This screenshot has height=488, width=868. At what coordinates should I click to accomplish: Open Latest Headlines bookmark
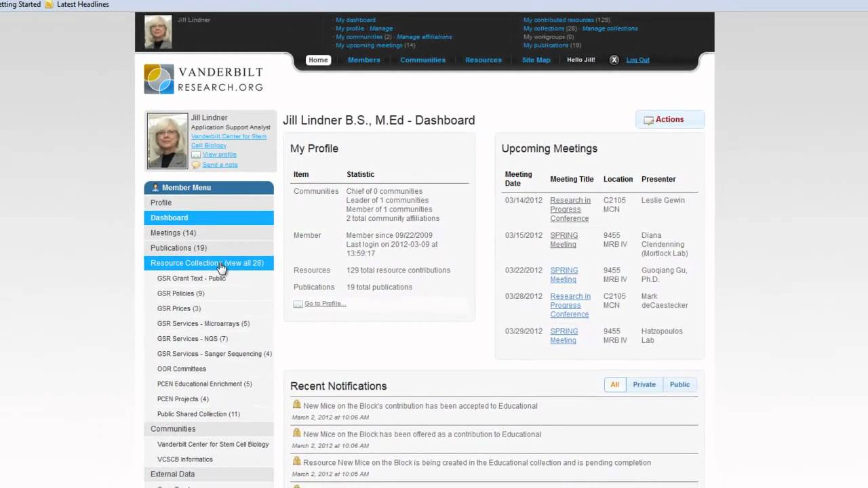pyautogui.click(x=83, y=4)
